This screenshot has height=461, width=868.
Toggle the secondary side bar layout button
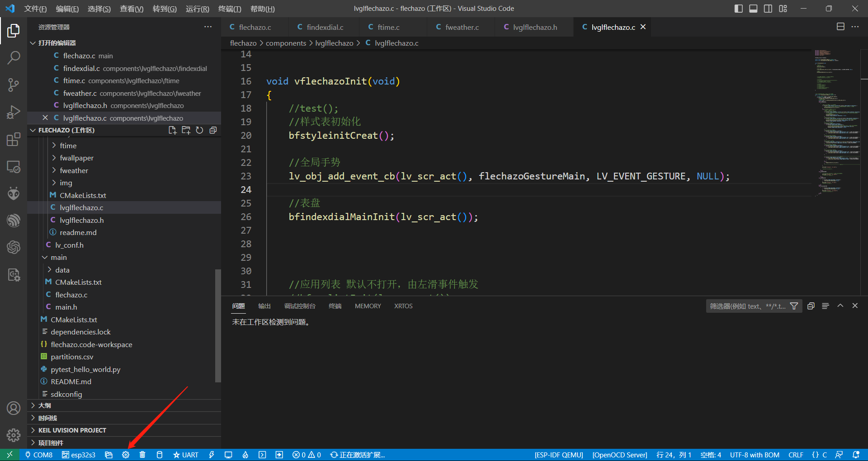coord(768,9)
